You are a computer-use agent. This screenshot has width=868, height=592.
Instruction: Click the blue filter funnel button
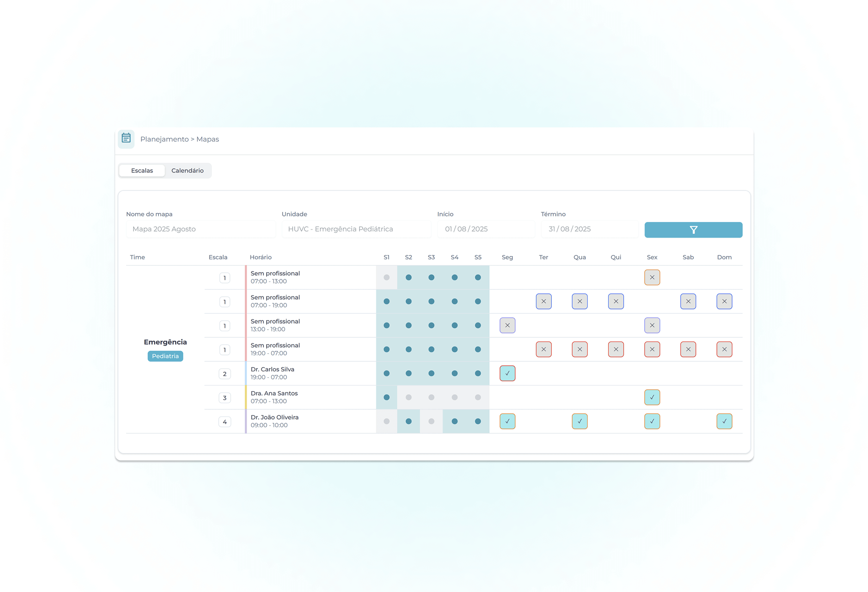tap(693, 229)
